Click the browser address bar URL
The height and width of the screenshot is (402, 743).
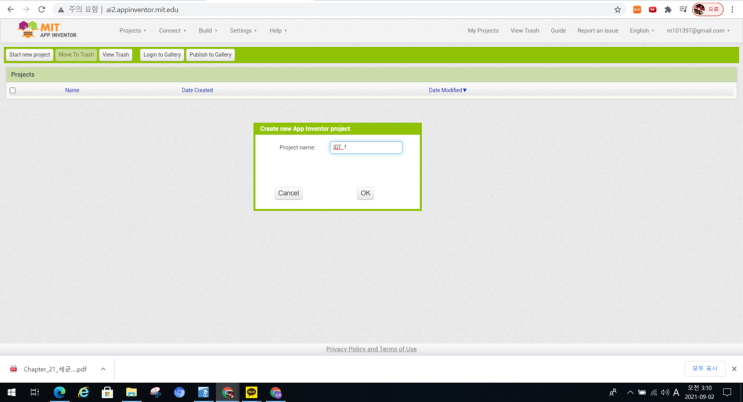(142, 9)
